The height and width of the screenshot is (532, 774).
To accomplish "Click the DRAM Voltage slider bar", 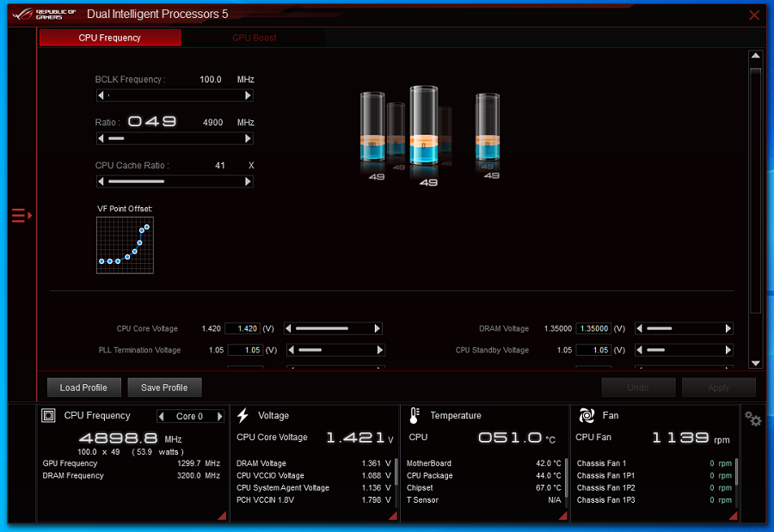I will point(685,328).
